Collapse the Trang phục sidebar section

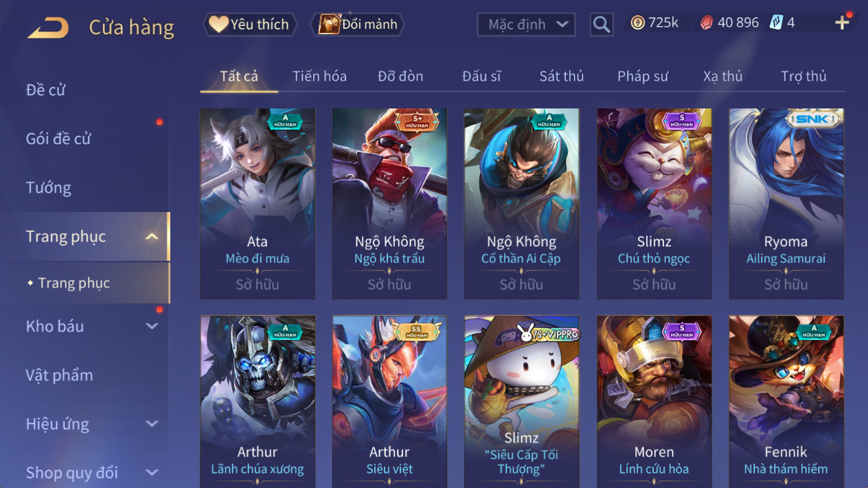pyautogui.click(x=152, y=237)
